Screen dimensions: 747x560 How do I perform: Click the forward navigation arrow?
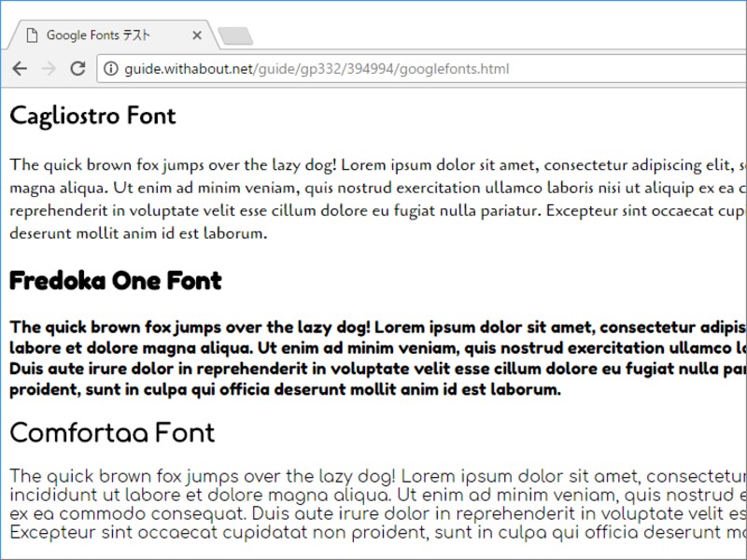(49, 67)
